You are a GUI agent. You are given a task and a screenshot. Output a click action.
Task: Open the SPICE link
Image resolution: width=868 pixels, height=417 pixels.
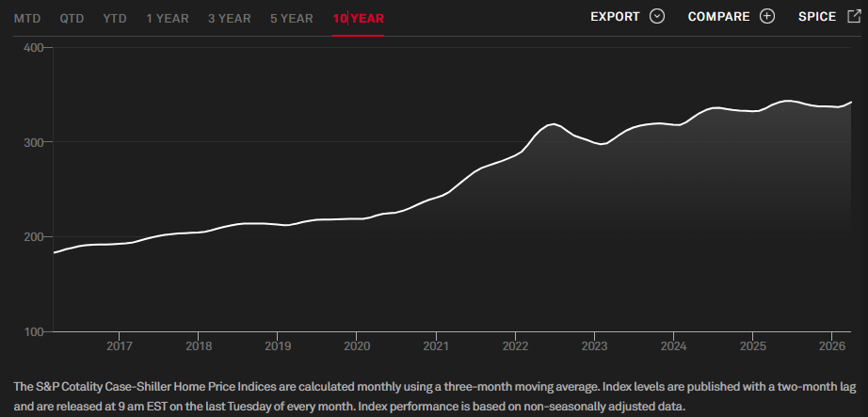pyautogui.click(x=817, y=17)
